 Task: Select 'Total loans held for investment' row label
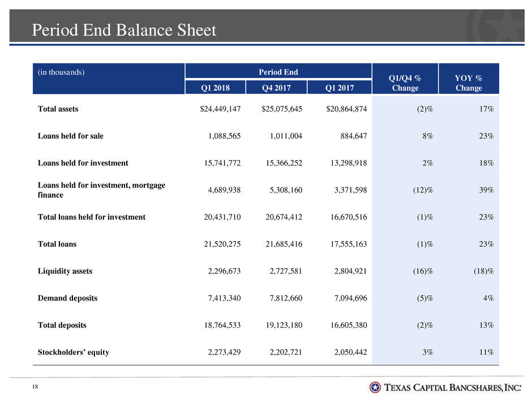point(92,217)
